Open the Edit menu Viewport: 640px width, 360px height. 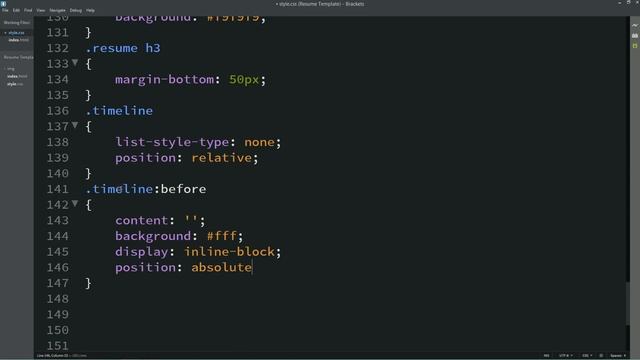tap(16, 10)
